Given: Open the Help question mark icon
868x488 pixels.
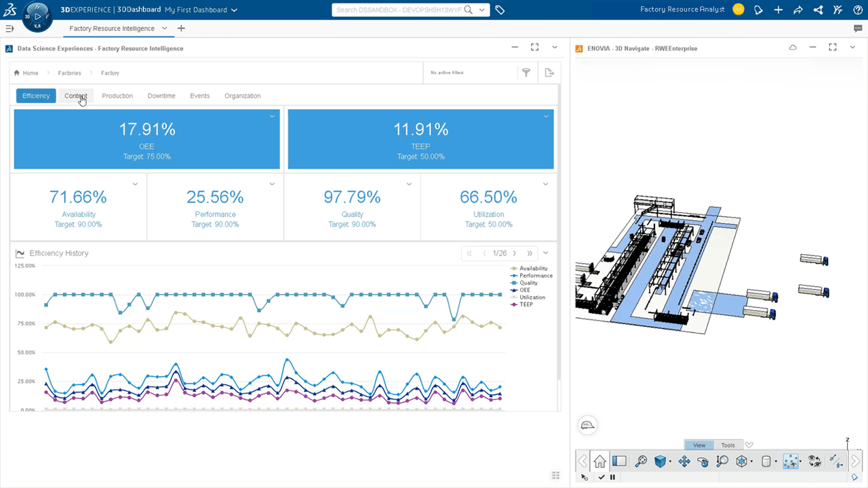Looking at the screenshot, I should tap(858, 10).
